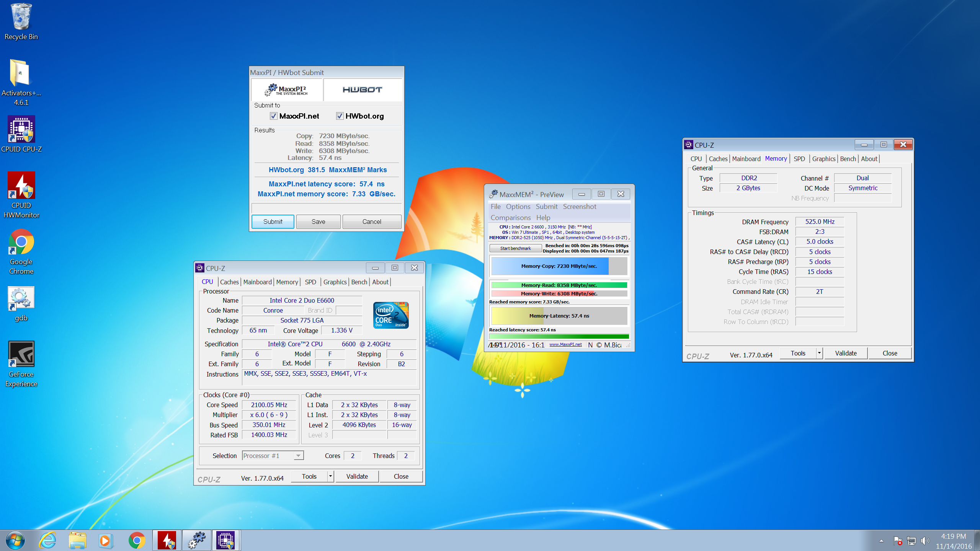This screenshot has width=980, height=551.
Task: Click the Intel Core 2 Duo logo badge
Action: 391,315
